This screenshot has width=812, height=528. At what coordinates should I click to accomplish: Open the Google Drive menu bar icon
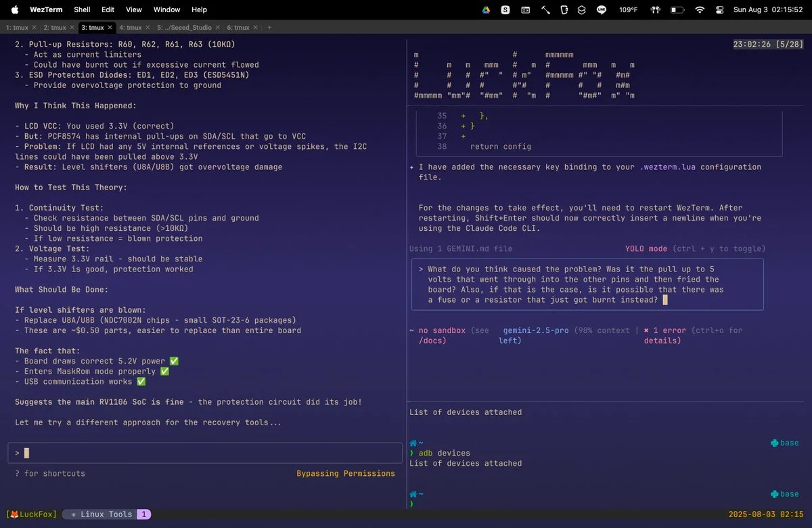coord(486,10)
